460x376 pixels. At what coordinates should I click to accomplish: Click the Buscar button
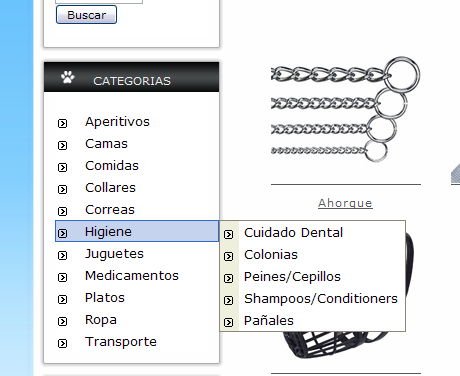click(86, 15)
